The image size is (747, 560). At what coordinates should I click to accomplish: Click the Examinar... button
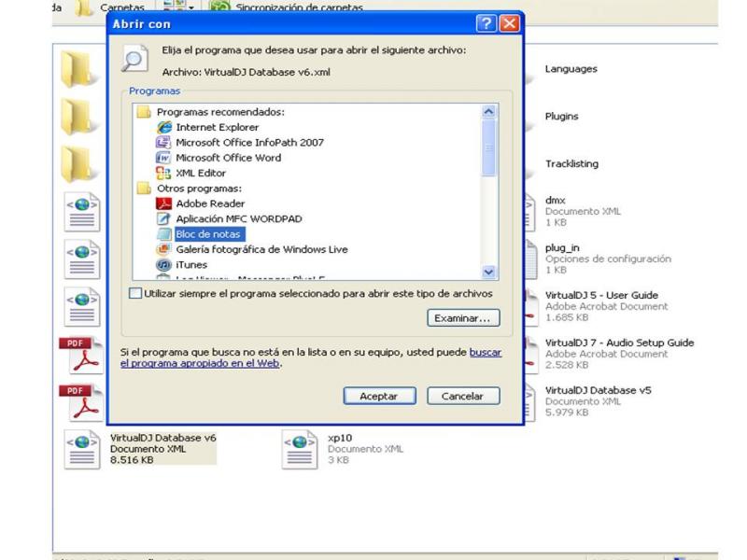coord(463,318)
